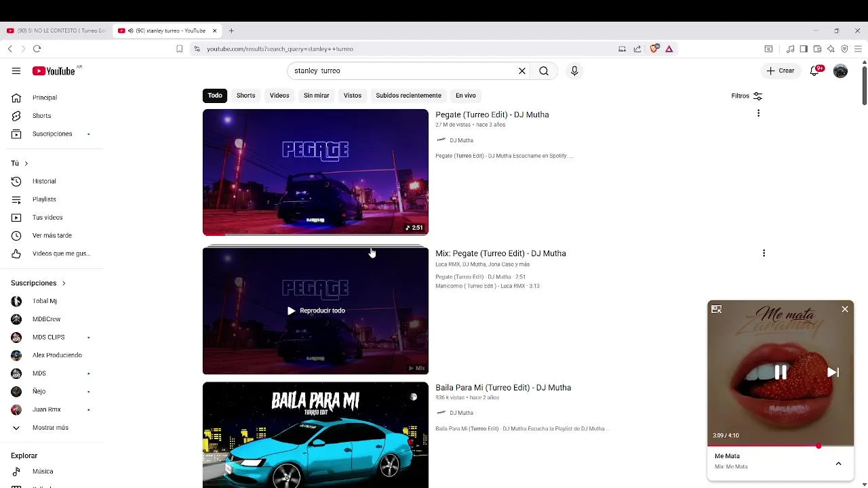The height and width of the screenshot is (488, 868).
Task: Go to the YouTube home logo
Action: (54, 71)
